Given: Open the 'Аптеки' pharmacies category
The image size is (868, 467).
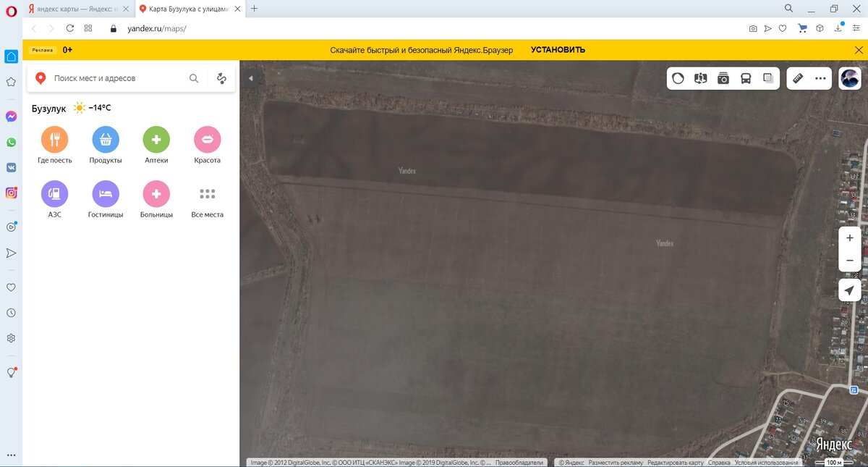Looking at the screenshot, I should click(156, 145).
